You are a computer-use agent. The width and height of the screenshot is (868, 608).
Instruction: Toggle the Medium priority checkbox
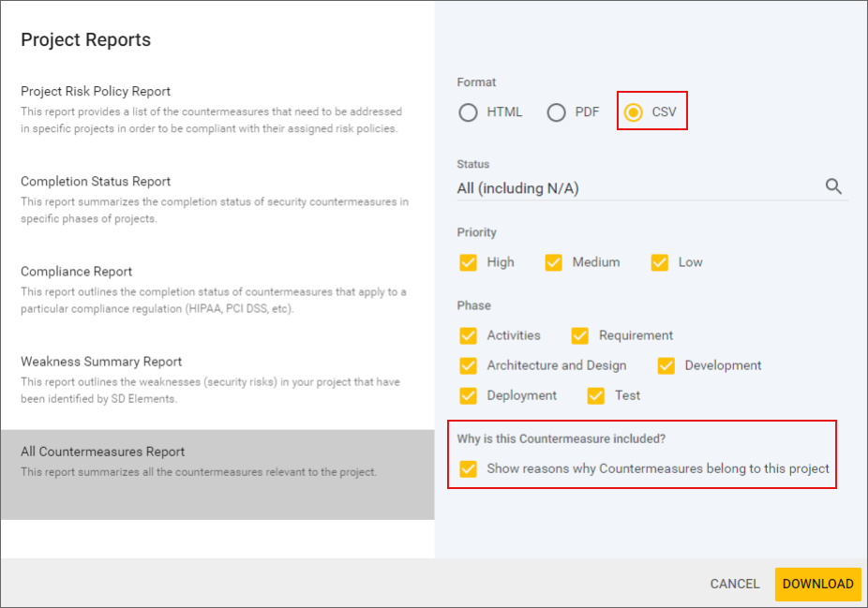554,262
